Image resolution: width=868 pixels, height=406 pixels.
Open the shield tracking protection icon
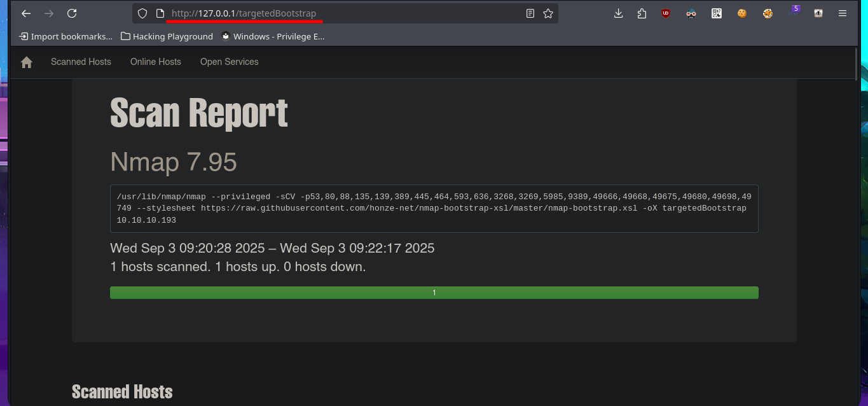pyautogui.click(x=142, y=13)
